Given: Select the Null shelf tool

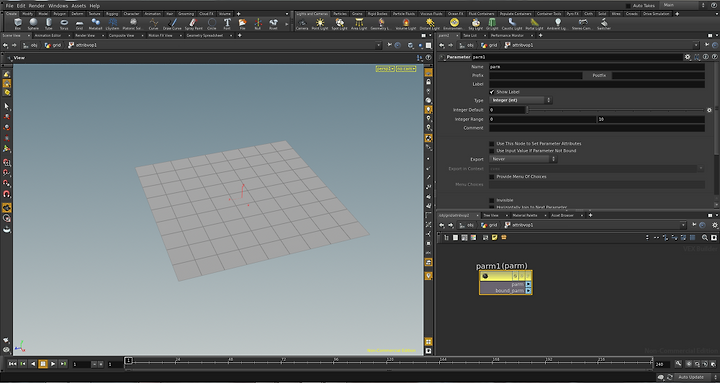Looking at the screenshot, I should click(x=258, y=23).
